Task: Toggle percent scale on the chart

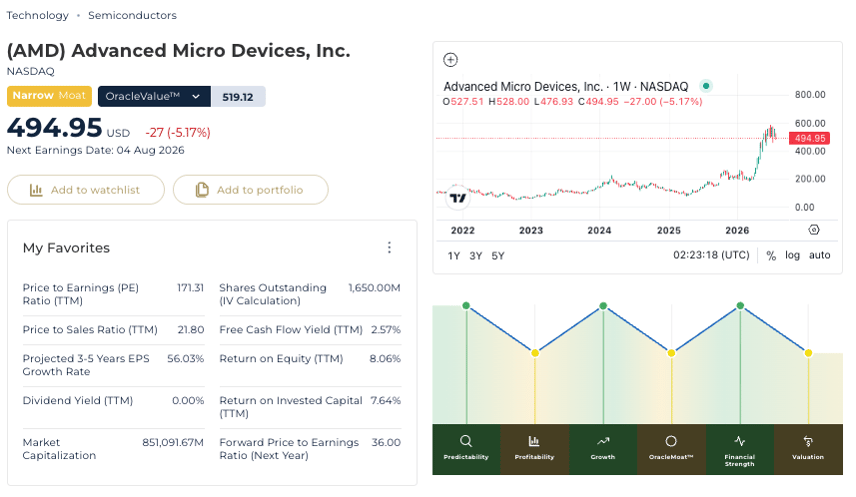Action: (x=771, y=256)
